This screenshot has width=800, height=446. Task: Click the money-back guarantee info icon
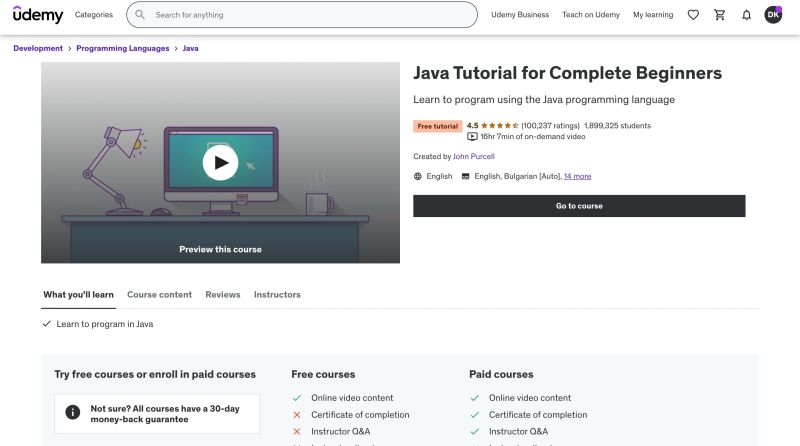pos(72,412)
